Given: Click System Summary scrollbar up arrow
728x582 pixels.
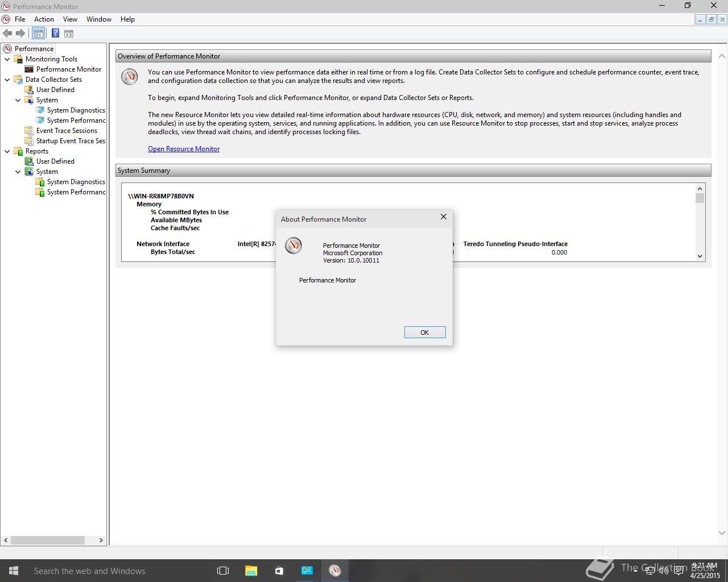Looking at the screenshot, I should tap(700, 188).
